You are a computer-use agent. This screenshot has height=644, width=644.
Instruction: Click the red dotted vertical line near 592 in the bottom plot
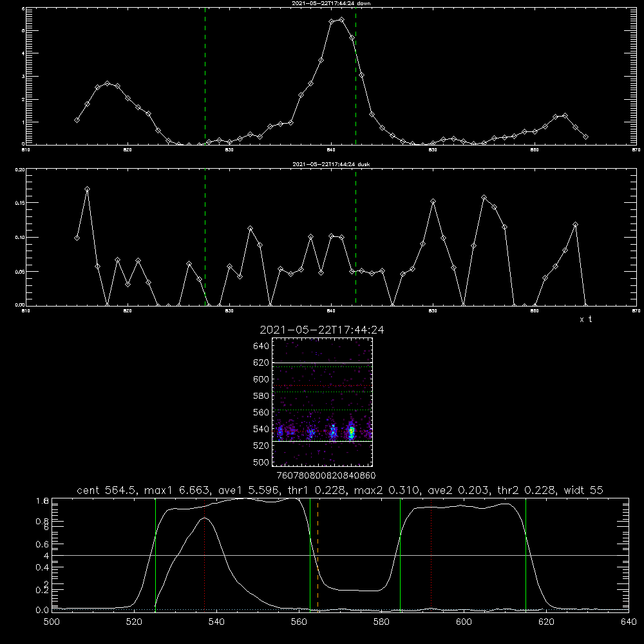pos(431,554)
